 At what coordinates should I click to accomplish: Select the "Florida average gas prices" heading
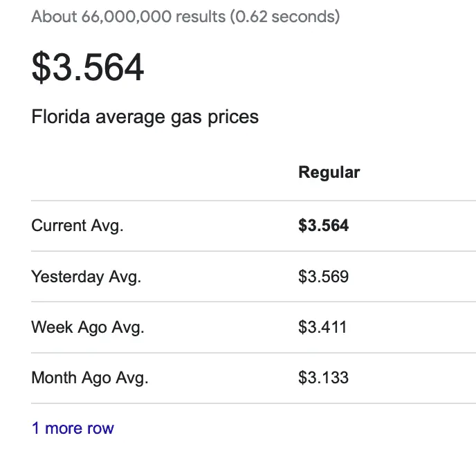coord(145,117)
